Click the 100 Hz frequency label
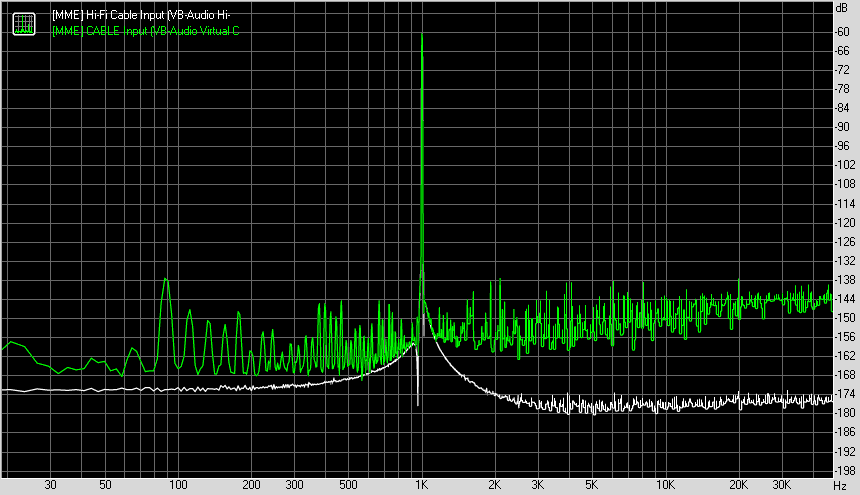This screenshot has width=860, height=495. [x=178, y=485]
